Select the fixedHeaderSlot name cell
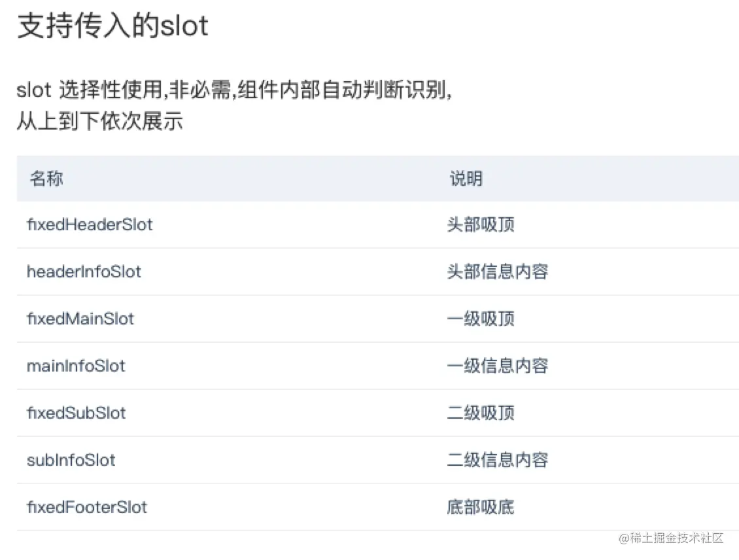 click(90, 224)
